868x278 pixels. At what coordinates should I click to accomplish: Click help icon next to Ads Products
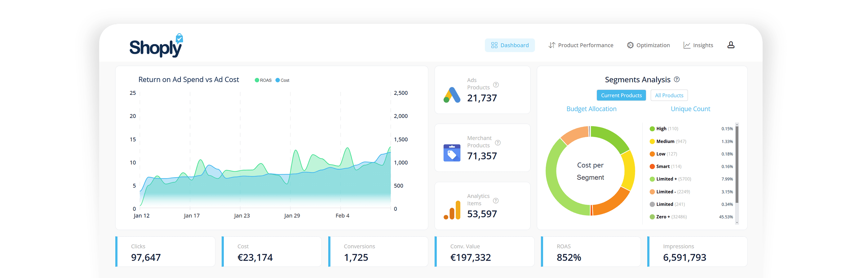pyautogui.click(x=496, y=85)
